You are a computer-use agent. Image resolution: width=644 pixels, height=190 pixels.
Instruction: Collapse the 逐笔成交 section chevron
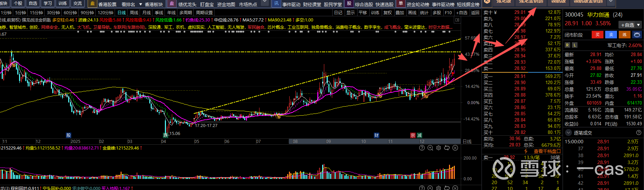pos(568,133)
